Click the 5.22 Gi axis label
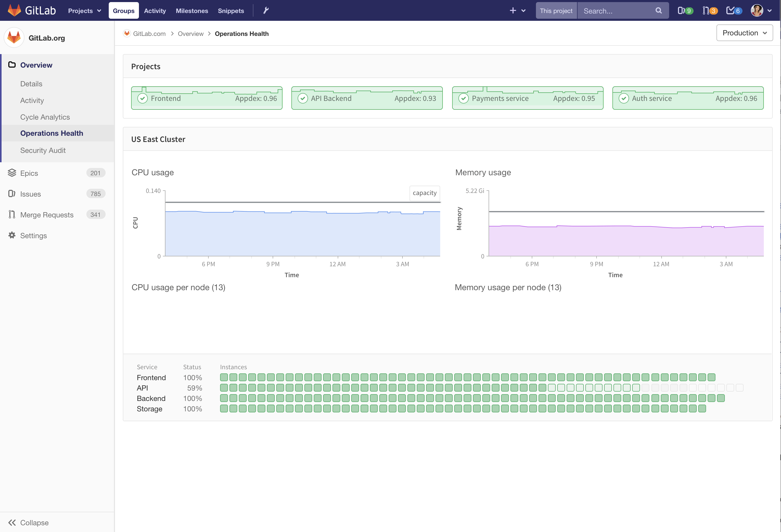This screenshot has width=781, height=532. [x=475, y=191]
